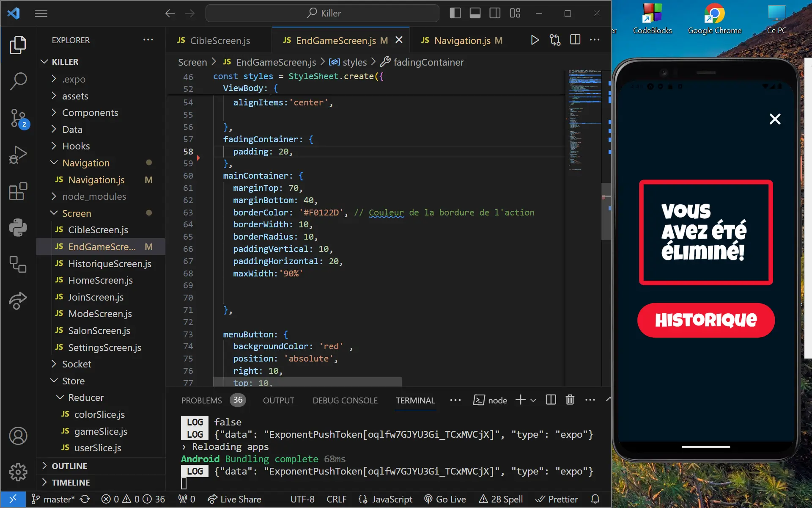This screenshot has height=508, width=812.
Task: Click the HISTORIQUE button on device
Action: click(x=705, y=320)
